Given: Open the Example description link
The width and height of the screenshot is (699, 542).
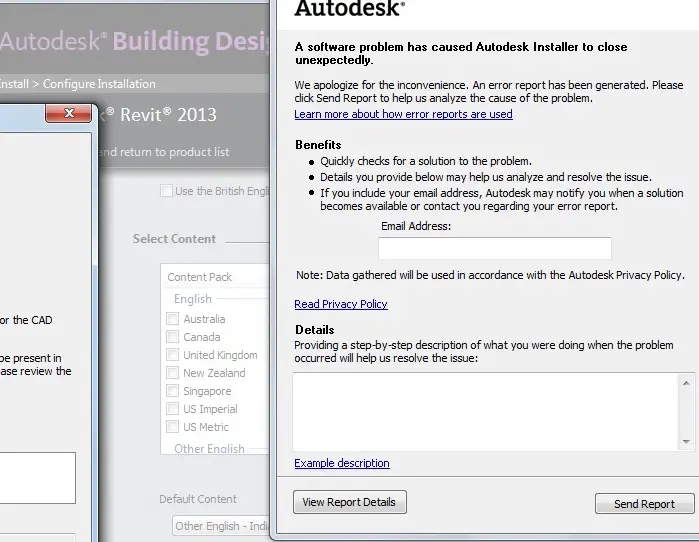Looking at the screenshot, I should 341,463.
